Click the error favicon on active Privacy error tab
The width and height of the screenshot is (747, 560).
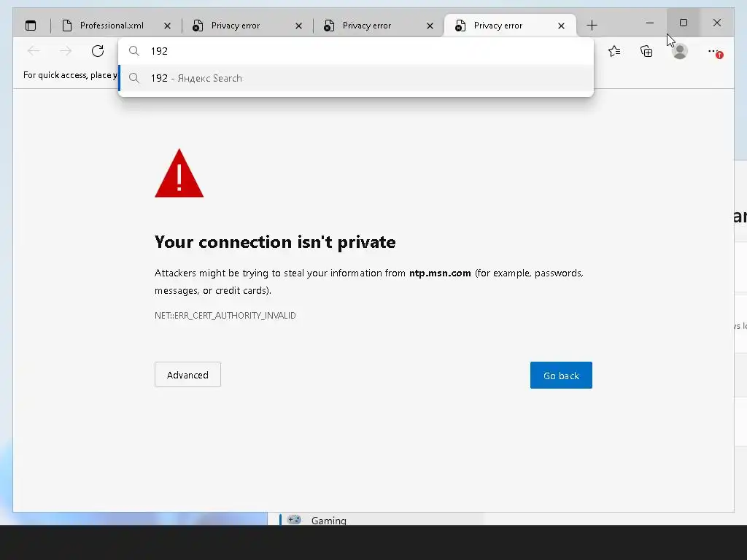click(x=460, y=26)
